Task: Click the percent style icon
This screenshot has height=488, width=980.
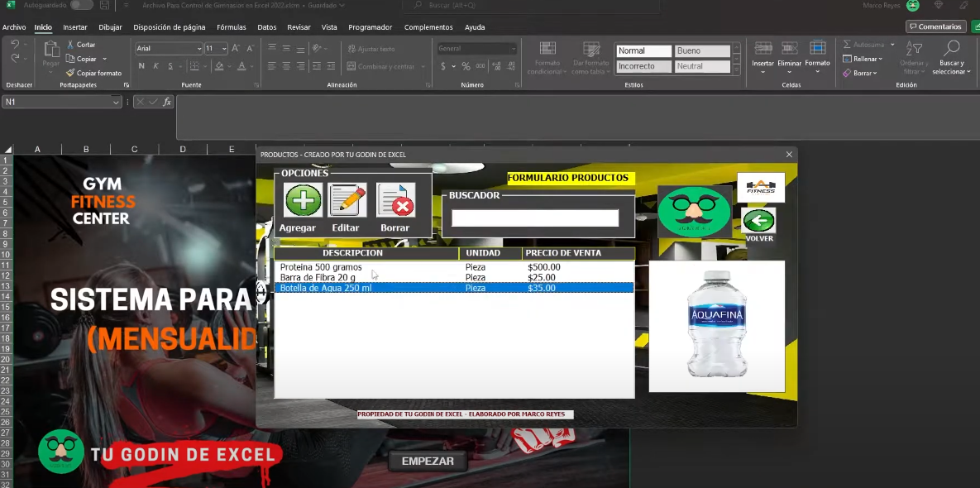Action: coord(466,66)
